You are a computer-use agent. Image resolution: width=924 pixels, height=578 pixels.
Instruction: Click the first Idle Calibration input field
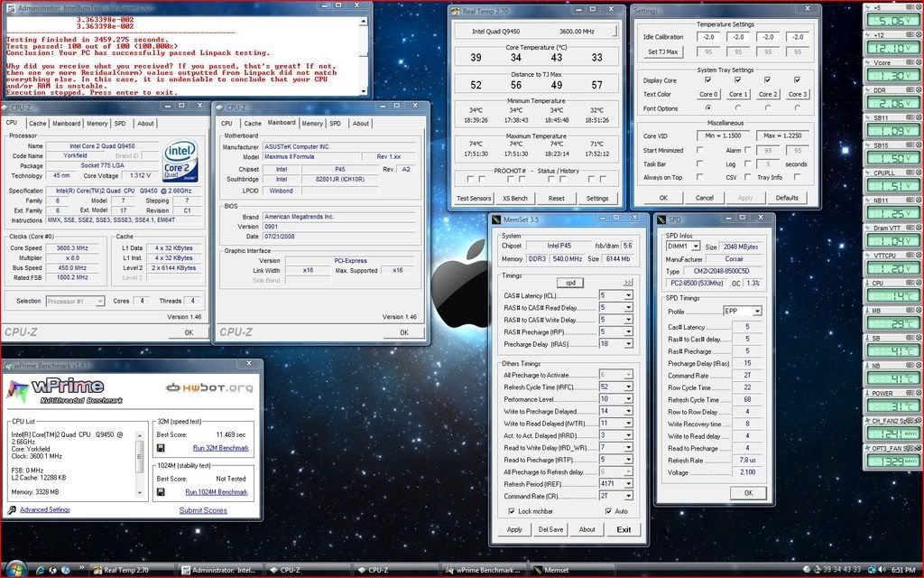click(x=708, y=36)
